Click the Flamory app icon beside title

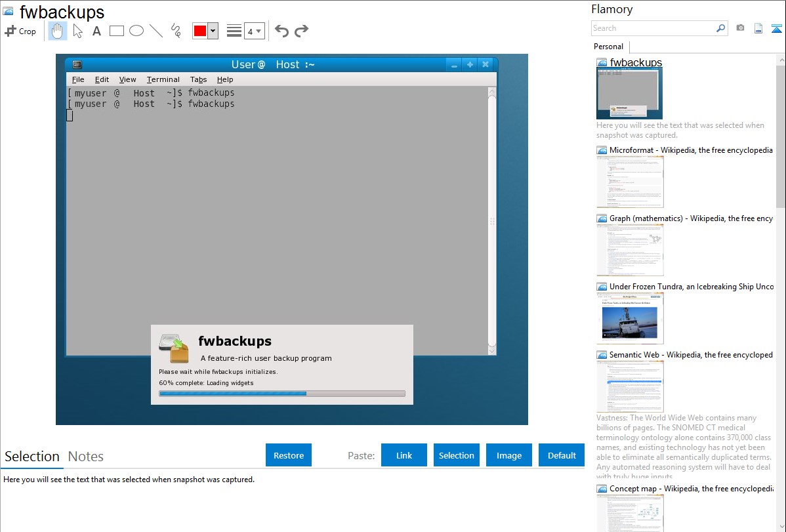[x=8, y=12]
